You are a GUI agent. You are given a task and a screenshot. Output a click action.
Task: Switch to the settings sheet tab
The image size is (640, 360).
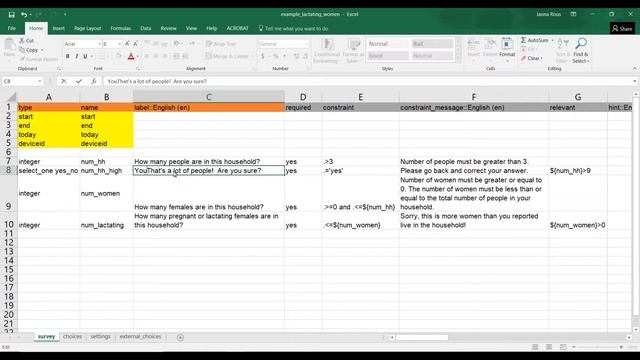click(100, 337)
